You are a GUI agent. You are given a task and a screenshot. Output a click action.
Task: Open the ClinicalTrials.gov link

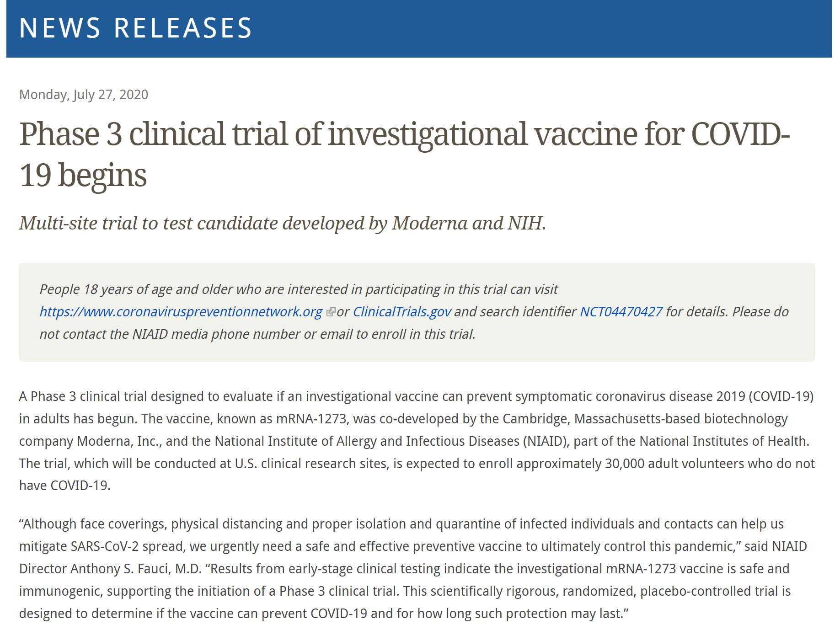(402, 312)
